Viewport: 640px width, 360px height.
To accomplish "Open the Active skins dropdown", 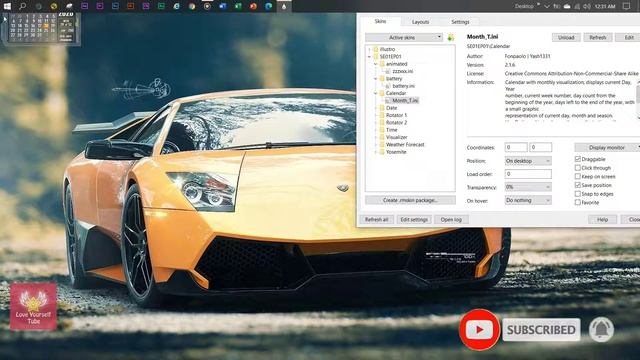I will coord(404,37).
